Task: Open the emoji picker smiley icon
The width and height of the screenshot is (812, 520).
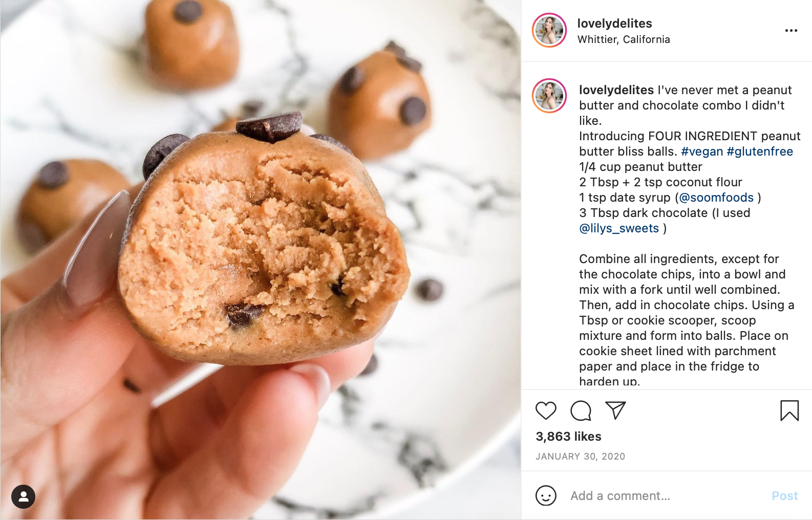Action: pos(546,495)
